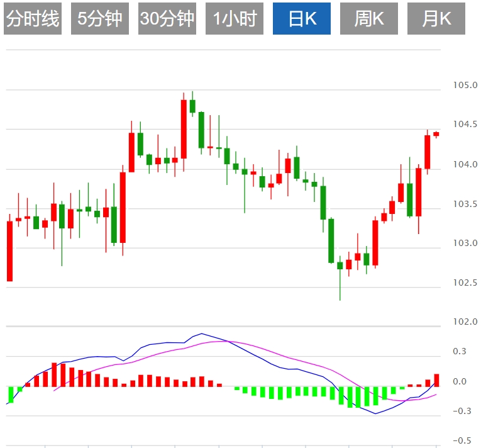
Task: Open the 1小时 chart tab
Action: (x=235, y=18)
